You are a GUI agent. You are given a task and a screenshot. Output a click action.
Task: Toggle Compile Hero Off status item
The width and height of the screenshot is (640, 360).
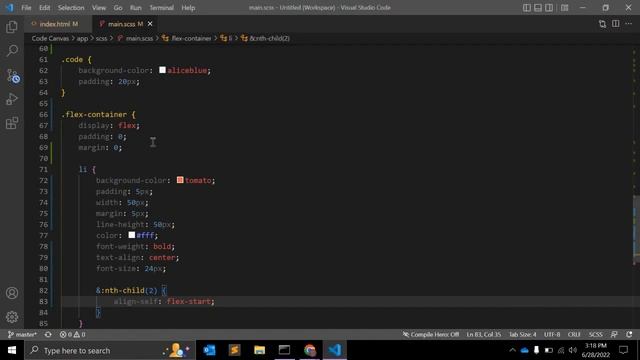coord(431,334)
